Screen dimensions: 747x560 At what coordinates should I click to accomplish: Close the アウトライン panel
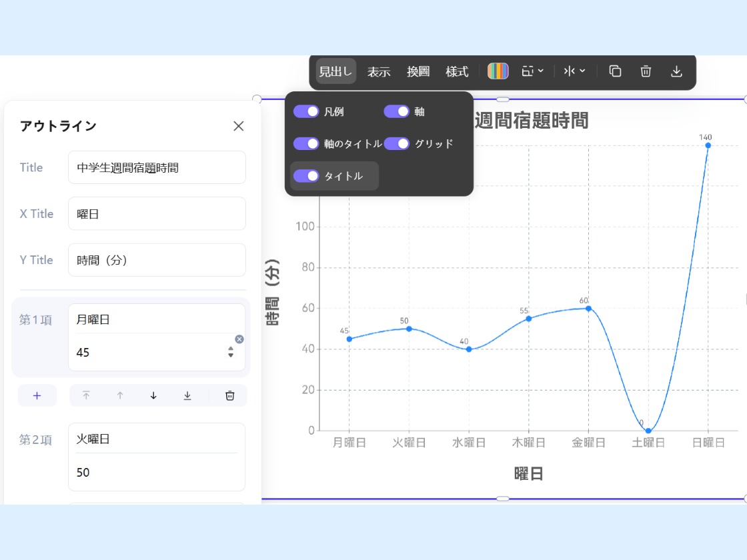[239, 126]
